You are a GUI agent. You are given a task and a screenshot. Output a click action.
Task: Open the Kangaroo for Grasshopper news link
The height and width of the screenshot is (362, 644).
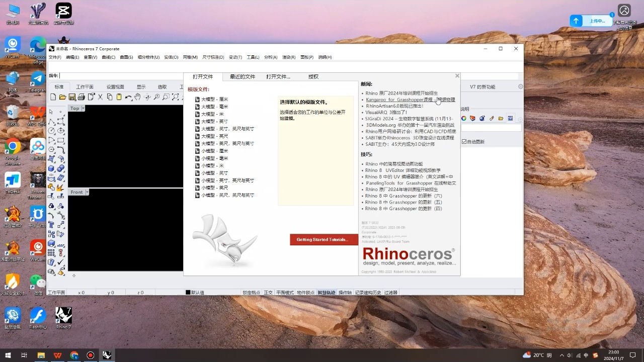tap(411, 100)
